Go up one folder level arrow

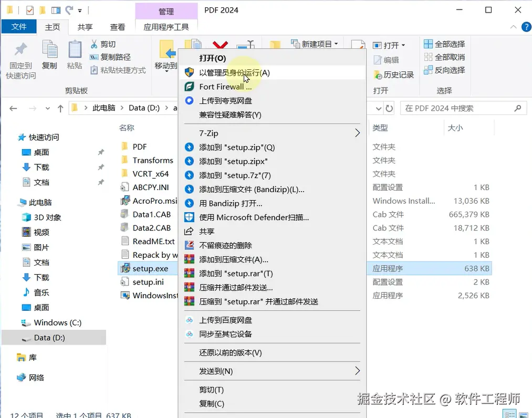[x=60, y=109]
